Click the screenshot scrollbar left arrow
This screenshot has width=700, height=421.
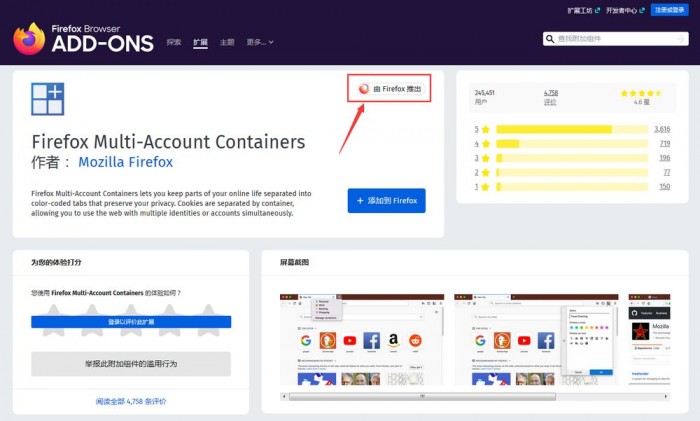click(284, 396)
